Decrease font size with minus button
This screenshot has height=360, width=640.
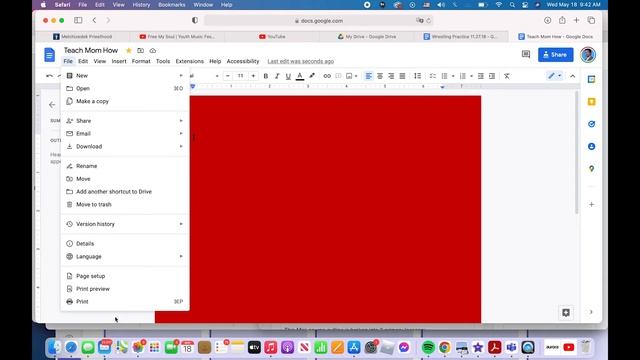click(228, 76)
